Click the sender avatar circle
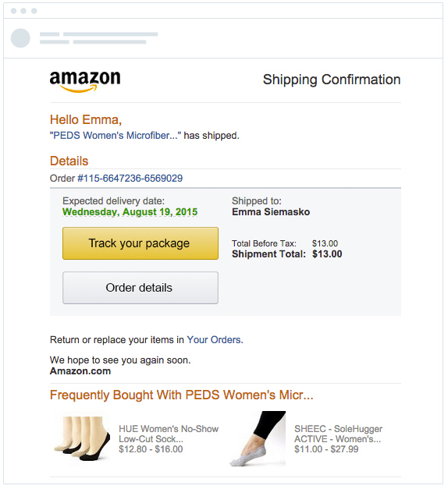This screenshot has height=489, width=448. pos(20,38)
